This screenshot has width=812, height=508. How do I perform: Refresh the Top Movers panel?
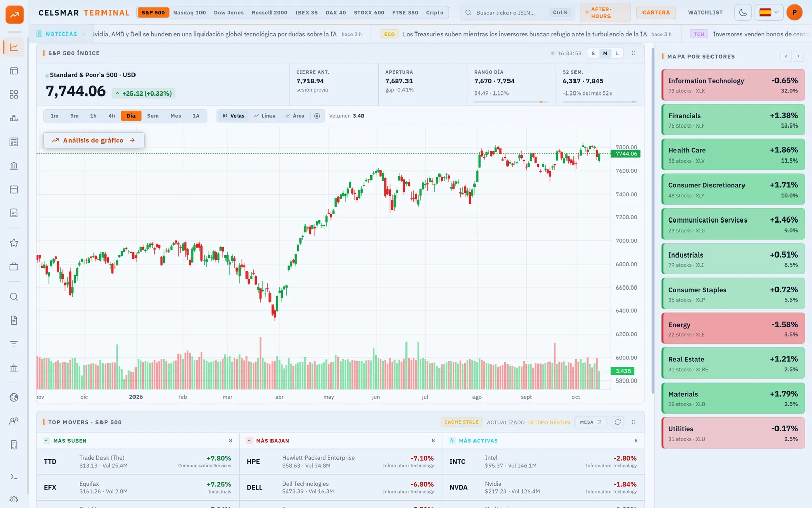point(618,422)
